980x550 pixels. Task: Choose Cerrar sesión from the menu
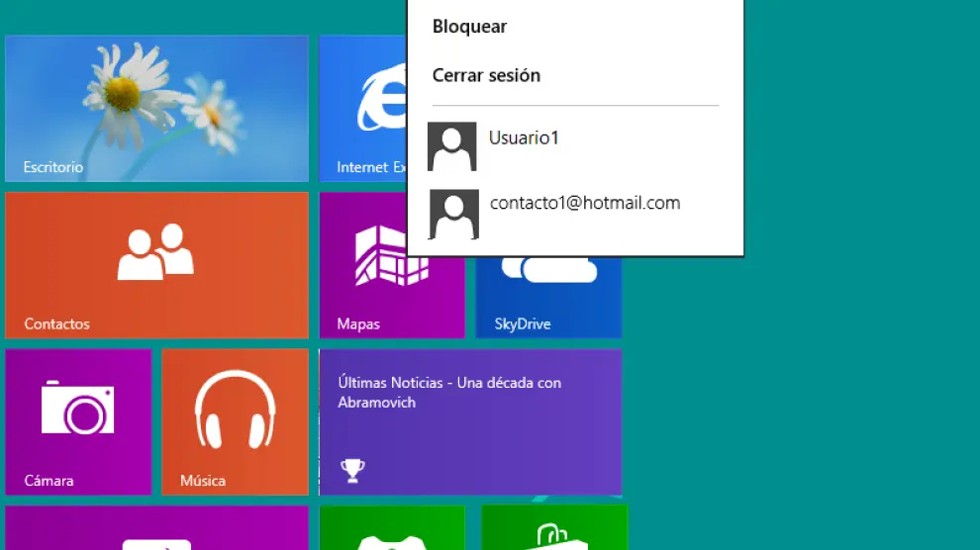[x=486, y=75]
